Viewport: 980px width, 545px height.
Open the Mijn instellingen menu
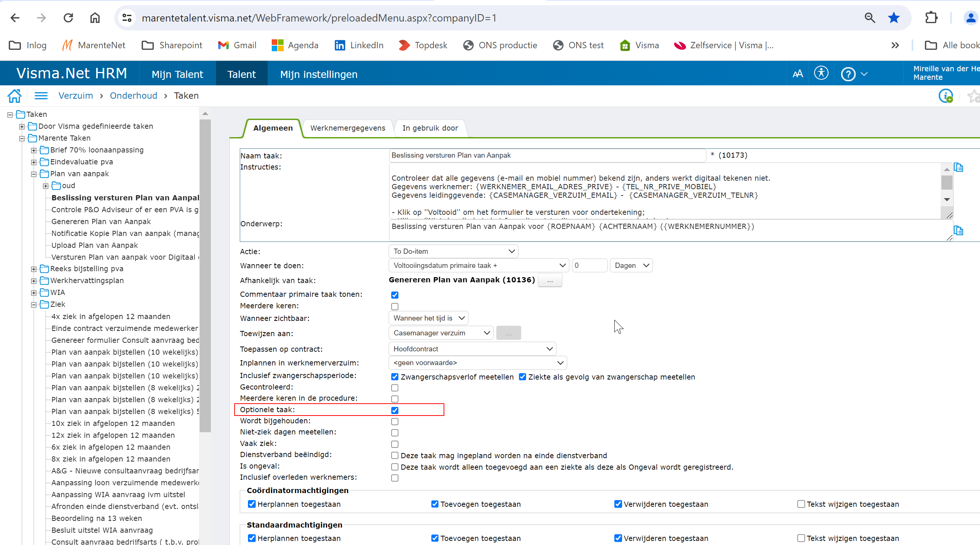point(318,74)
